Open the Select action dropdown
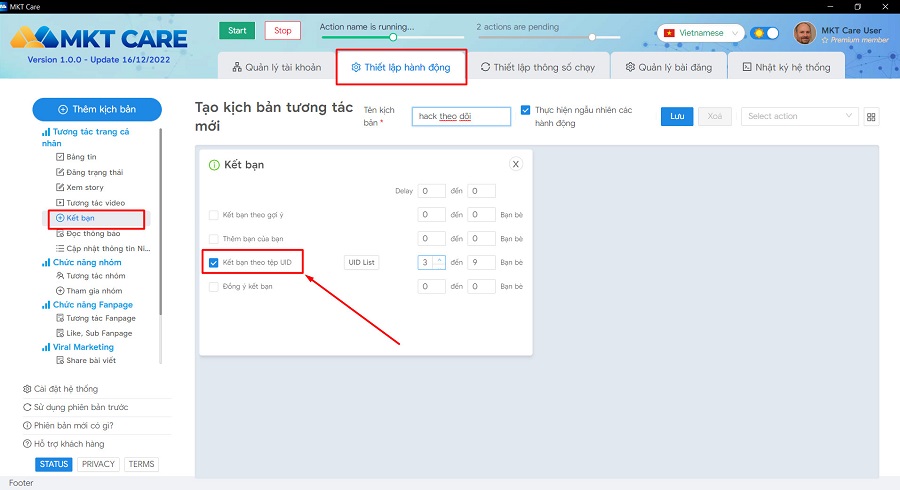 799,116
